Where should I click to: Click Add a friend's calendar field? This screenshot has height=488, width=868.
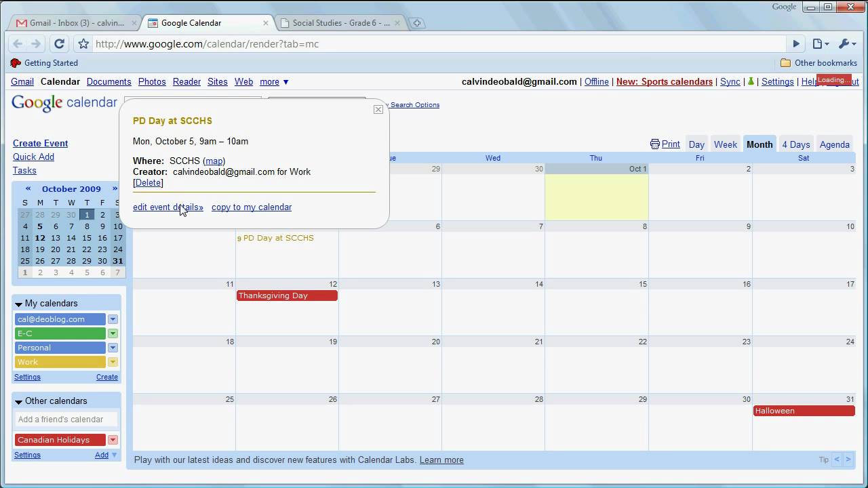tap(66, 420)
